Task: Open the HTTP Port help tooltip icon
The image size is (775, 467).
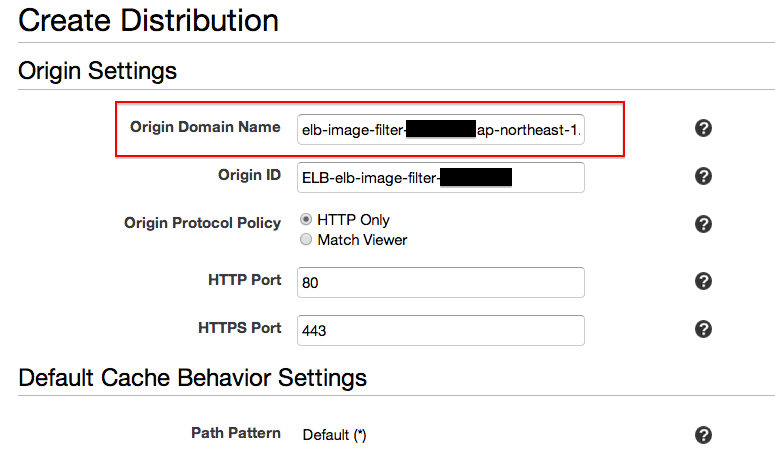Action: click(703, 281)
